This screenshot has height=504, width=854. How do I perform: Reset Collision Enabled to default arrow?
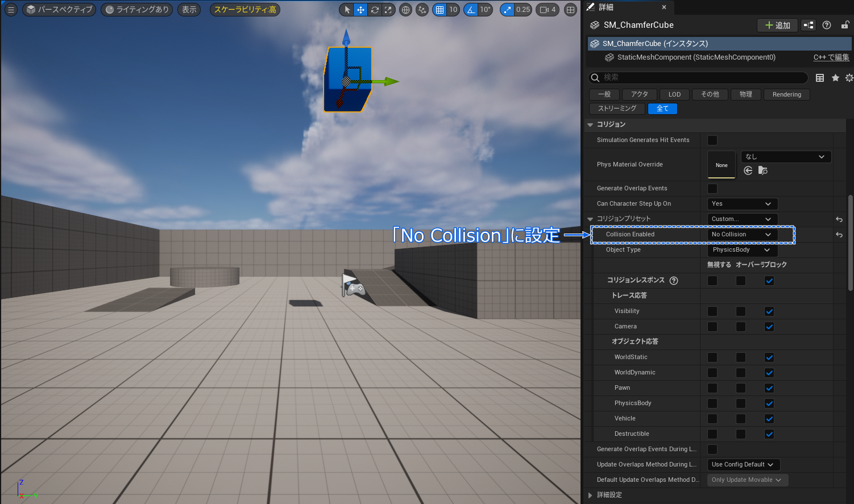839,235
